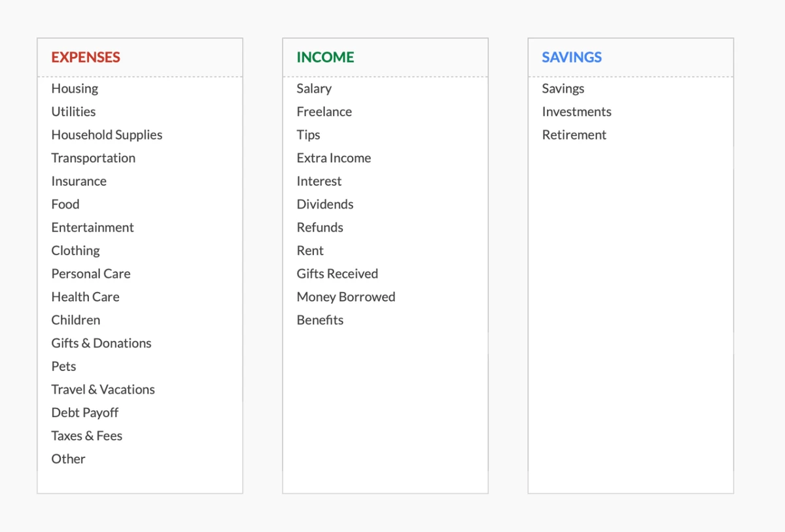Select Dividends in the Income list
This screenshot has width=785, height=532.
tap(325, 204)
